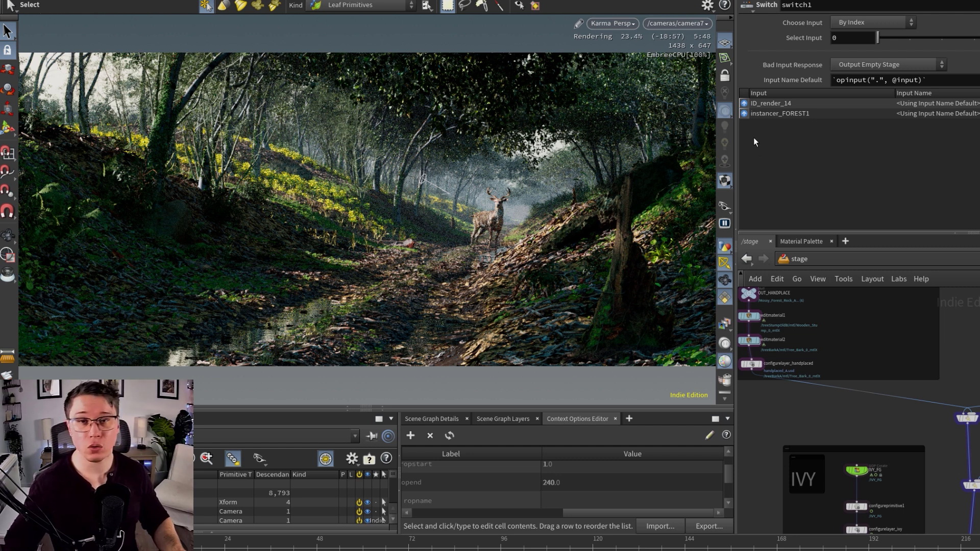Click the edit pencil in Context Options Editor

(709, 435)
